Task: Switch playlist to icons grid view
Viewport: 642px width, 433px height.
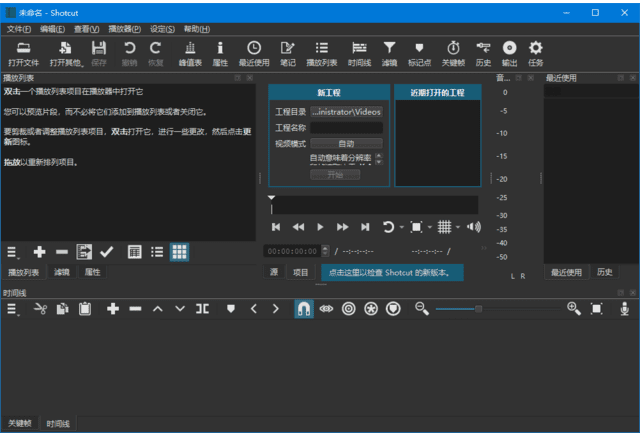Action: tap(179, 252)
